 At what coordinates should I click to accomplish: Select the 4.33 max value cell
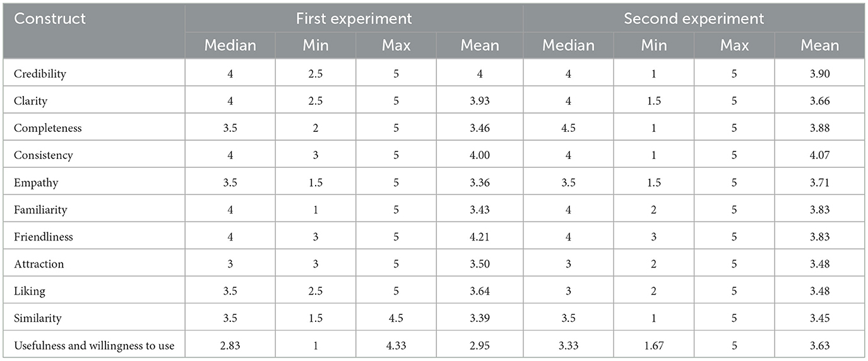(397, 345)
